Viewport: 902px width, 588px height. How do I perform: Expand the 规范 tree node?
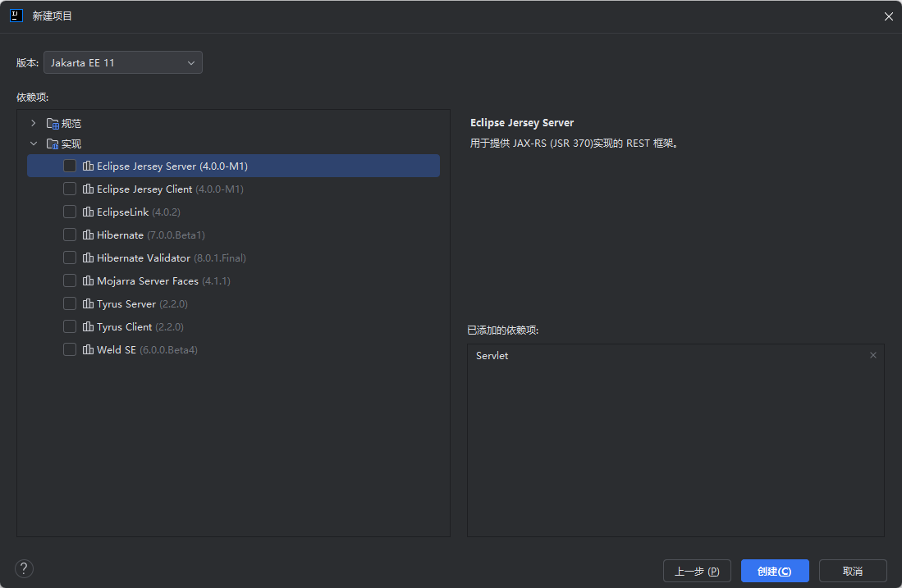click(34, 123)
